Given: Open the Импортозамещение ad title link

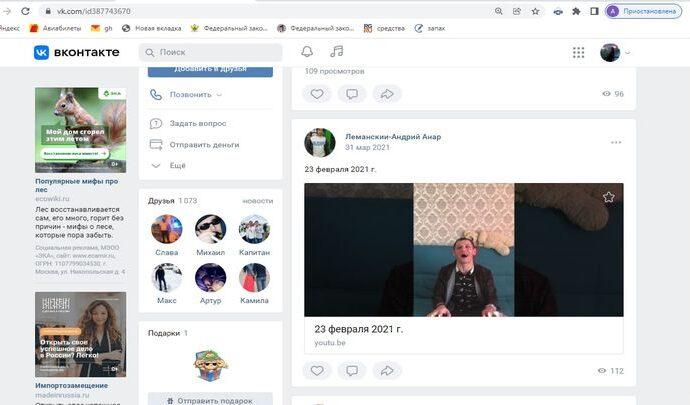Looking at the screenshot, I should (x=71, y=385).
